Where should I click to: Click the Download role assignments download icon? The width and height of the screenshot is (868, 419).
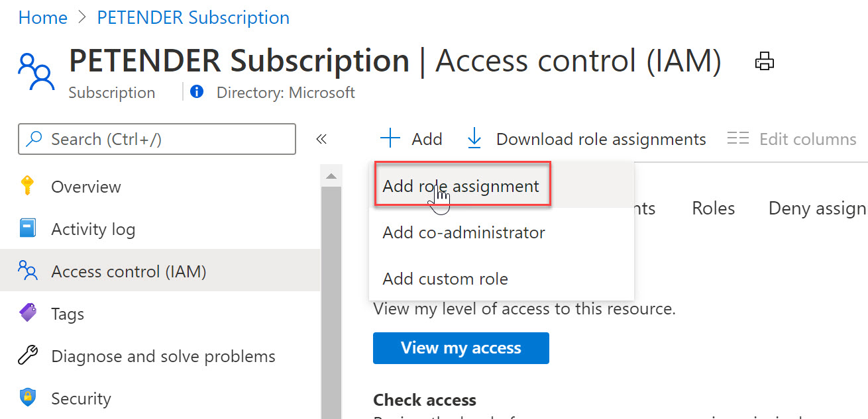[474, 138]
